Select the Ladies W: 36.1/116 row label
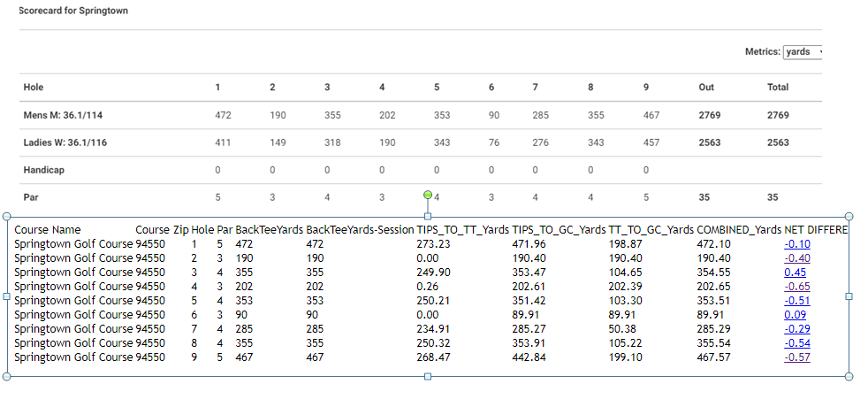The height and width of the screenshot is (407, 868). tap(65, 142)
